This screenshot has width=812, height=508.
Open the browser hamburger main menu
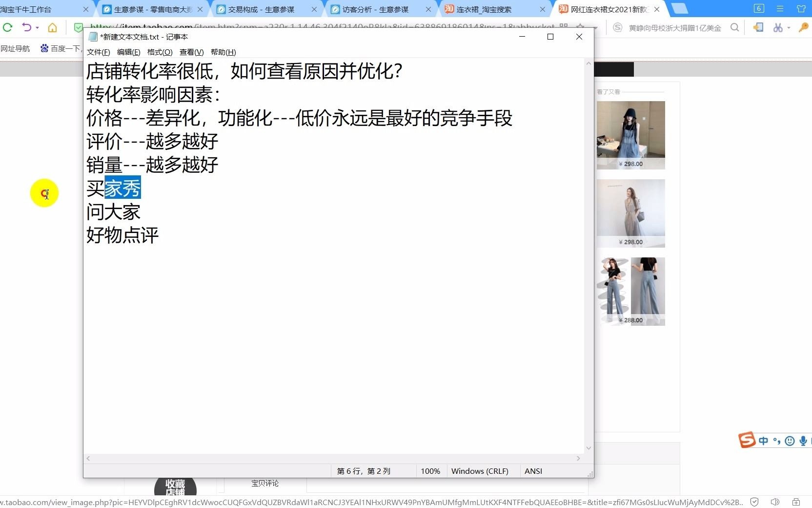pyautogui.click(x=780, y=8)
